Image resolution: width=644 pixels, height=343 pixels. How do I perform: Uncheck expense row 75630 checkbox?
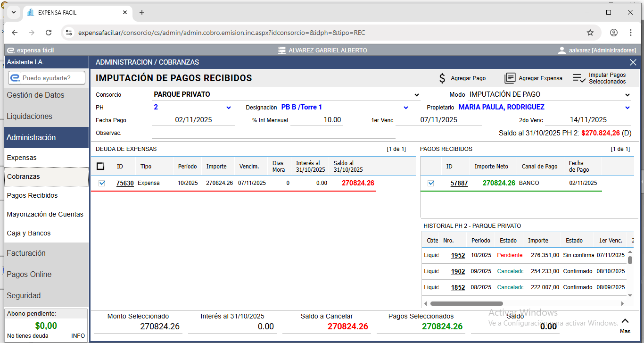coord(102,183)
